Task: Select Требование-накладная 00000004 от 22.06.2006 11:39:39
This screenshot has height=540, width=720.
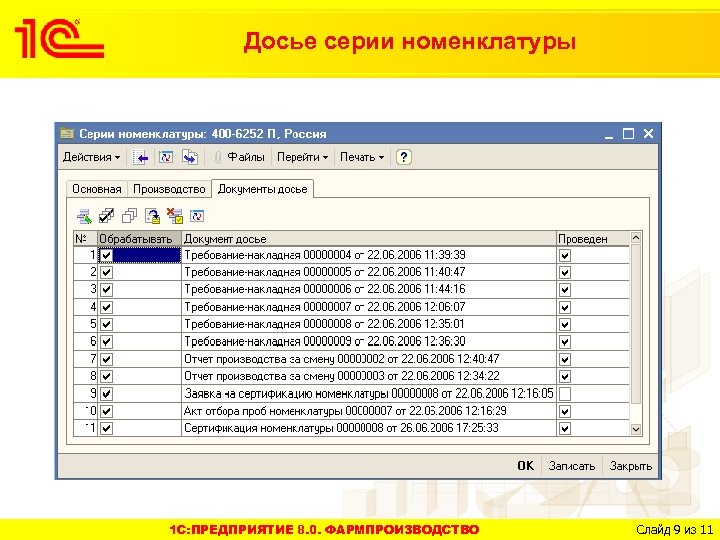Action: [325, 255]
